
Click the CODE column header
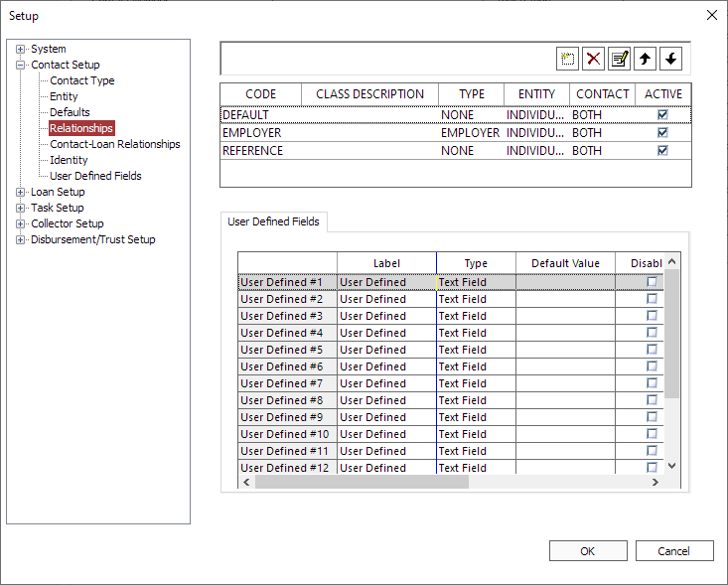coord(260,94)
